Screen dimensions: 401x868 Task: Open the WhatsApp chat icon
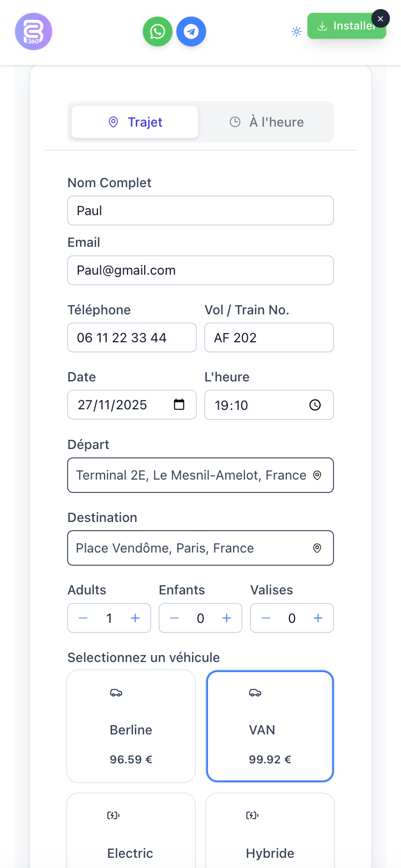(x=157, y=31)
